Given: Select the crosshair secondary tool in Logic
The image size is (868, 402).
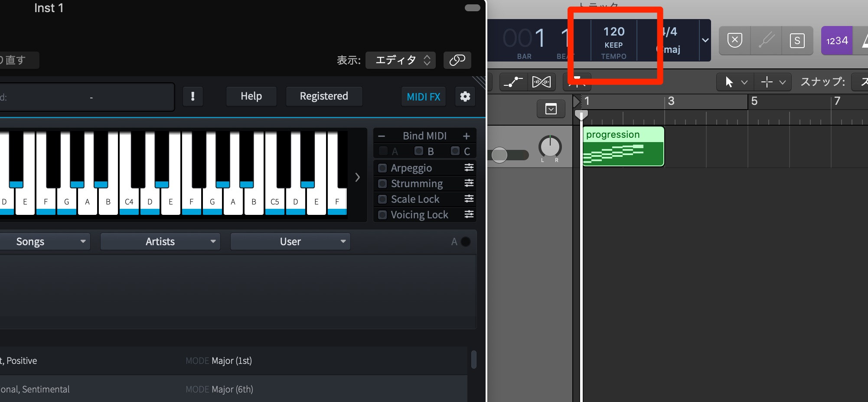Looking at the screenshot, I should (x=767, y=82).
